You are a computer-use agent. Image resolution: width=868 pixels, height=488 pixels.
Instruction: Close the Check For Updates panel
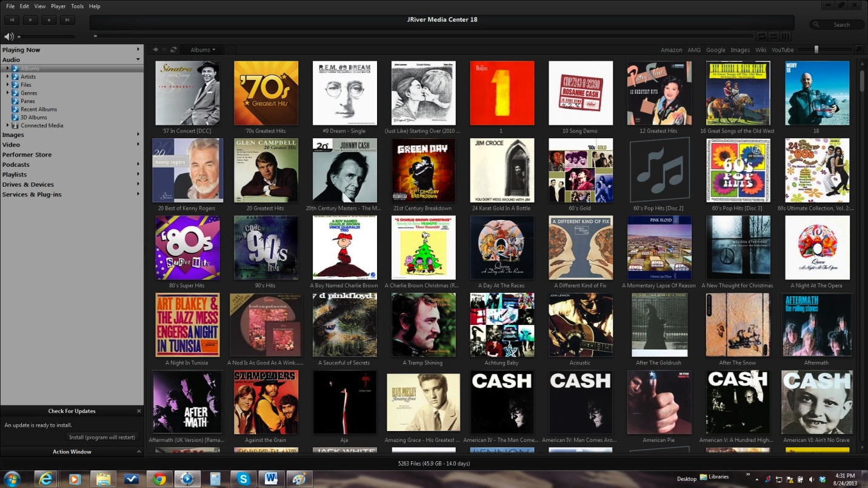coord(138,411)
